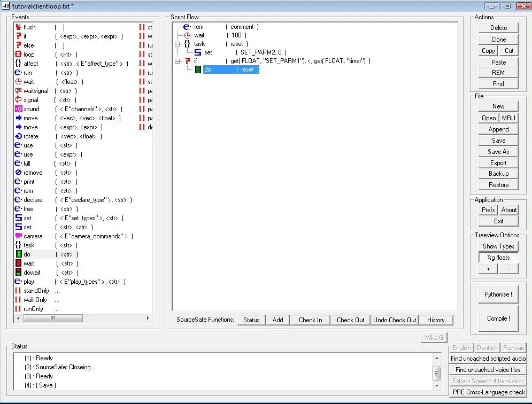Click the About button
Image resolution: width=532 pixels, height=404 pixels.
[508, 210]
